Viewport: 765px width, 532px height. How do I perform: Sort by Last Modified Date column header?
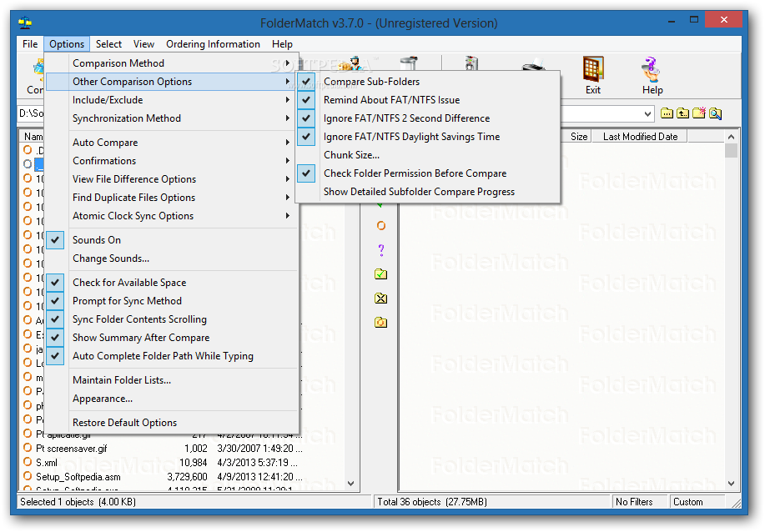point(640,137)
